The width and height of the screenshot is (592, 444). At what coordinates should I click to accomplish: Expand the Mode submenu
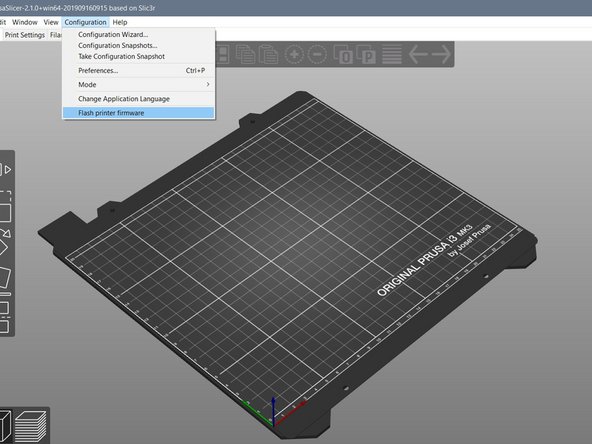click(138, 85)
